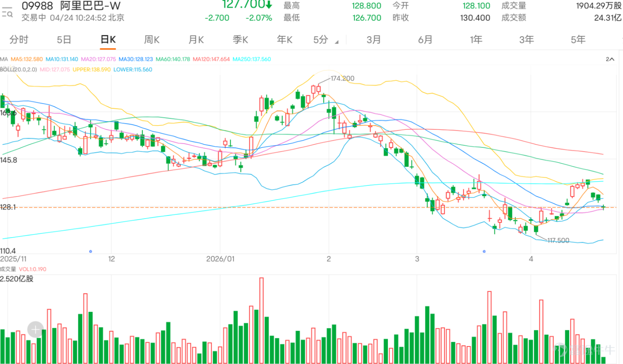Screen dimensions: 623x364
Task: Switch to the 季K chart tab
Action: [x=240, y=40]
